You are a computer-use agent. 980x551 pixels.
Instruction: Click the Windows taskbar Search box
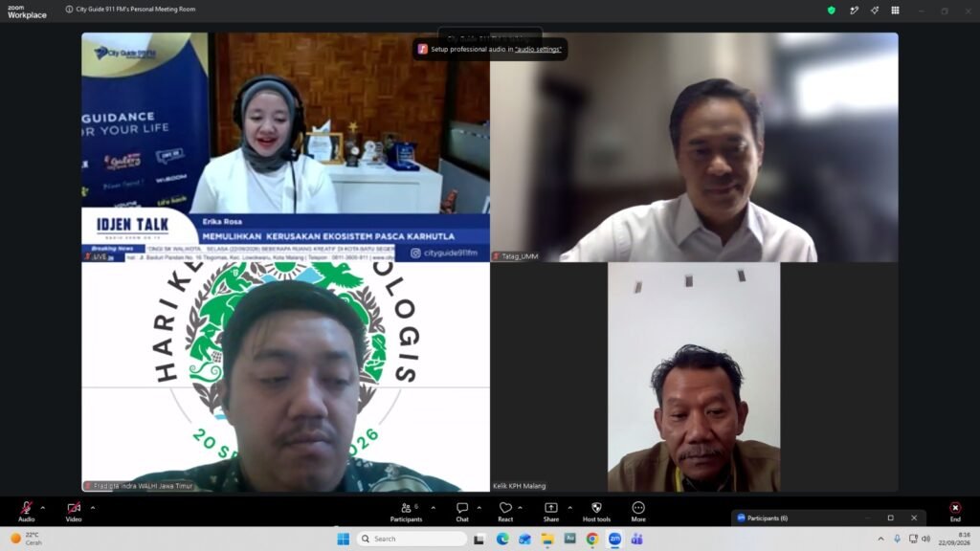tap(412, 539)
